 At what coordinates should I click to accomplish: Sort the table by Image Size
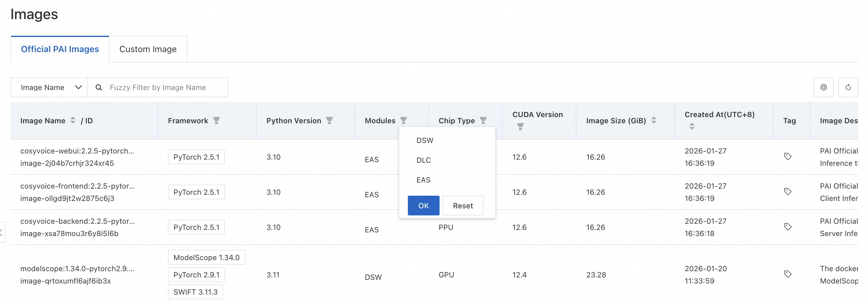[654, 120]
